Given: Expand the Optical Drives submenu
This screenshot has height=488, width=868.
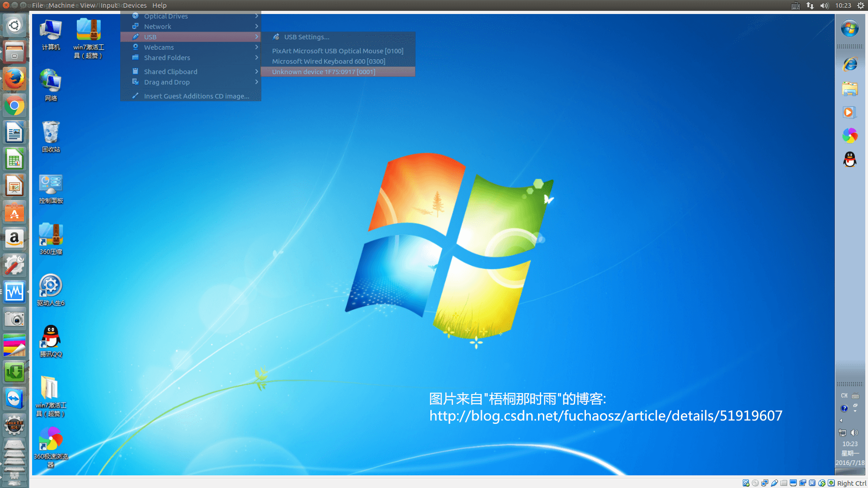Looking at the screenshot, I should (x=191, y=16).
